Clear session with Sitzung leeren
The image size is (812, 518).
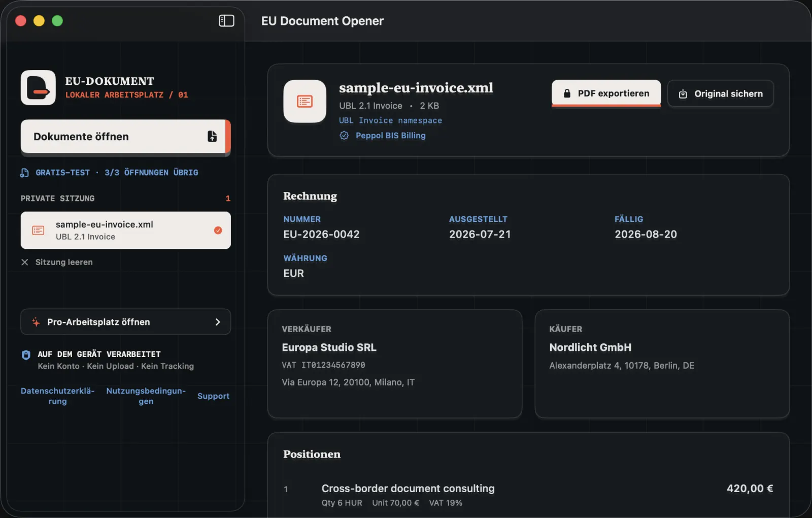click(57, 262)
